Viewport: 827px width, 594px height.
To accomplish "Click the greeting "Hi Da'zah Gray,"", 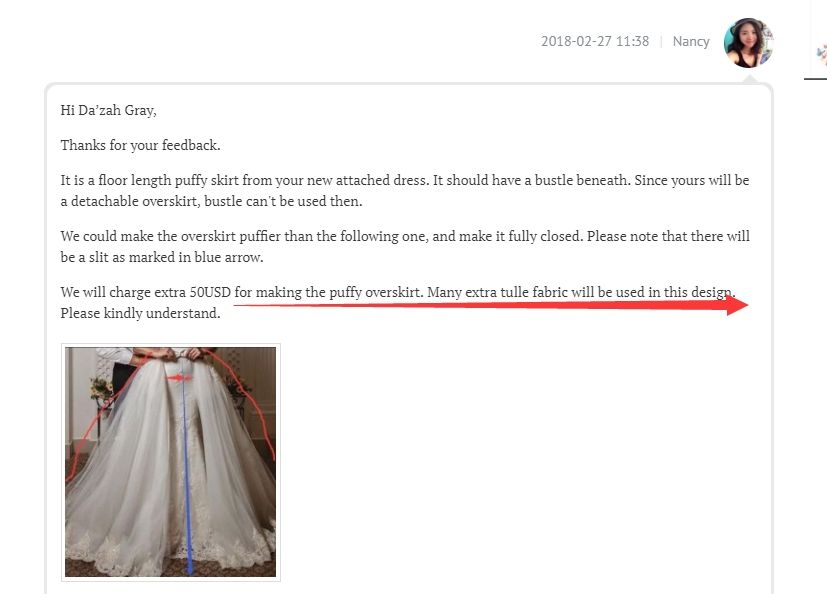I will pyautogui.click(x=109, y=110).
